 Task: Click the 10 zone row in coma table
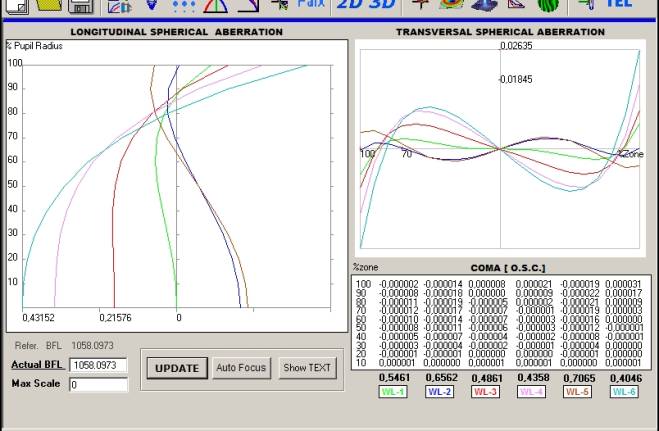tap(499, 363)
